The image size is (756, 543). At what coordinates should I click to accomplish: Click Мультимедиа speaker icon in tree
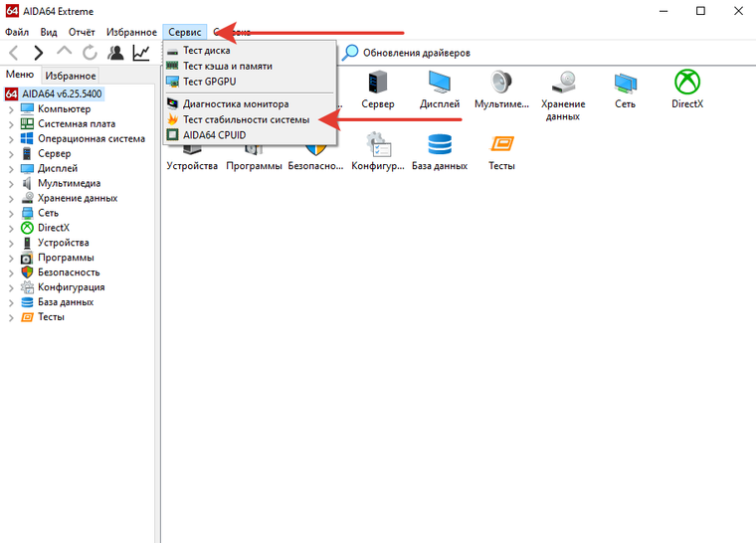tap(27, 183)
